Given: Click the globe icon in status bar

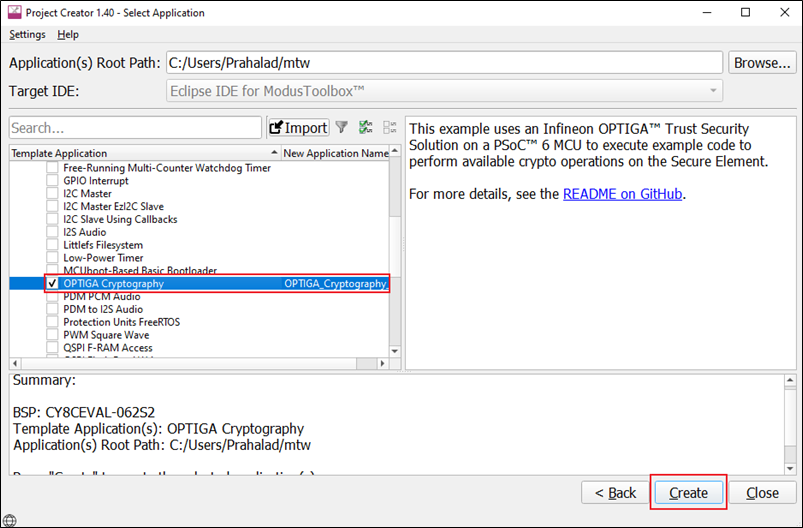Looking at the screenshot, I should point(9,519).
